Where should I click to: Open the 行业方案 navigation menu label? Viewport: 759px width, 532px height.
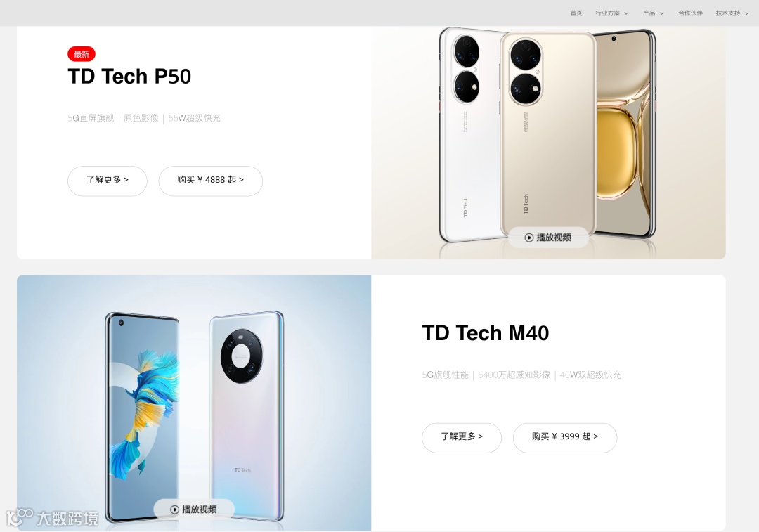(607, 13)
